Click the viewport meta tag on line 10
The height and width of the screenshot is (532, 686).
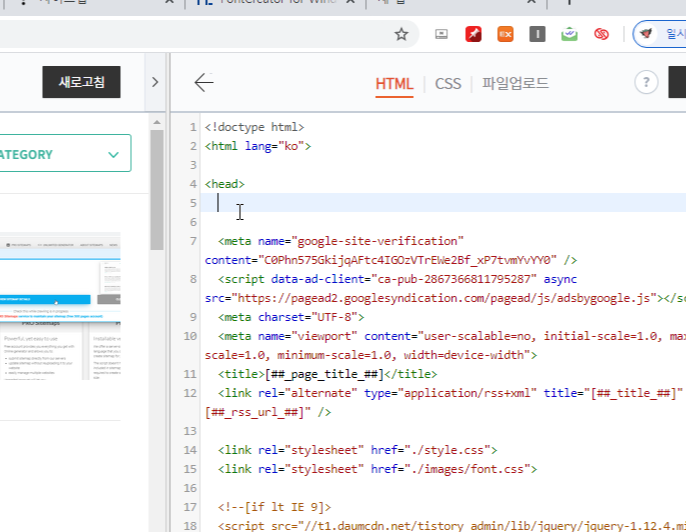[445, 345]
